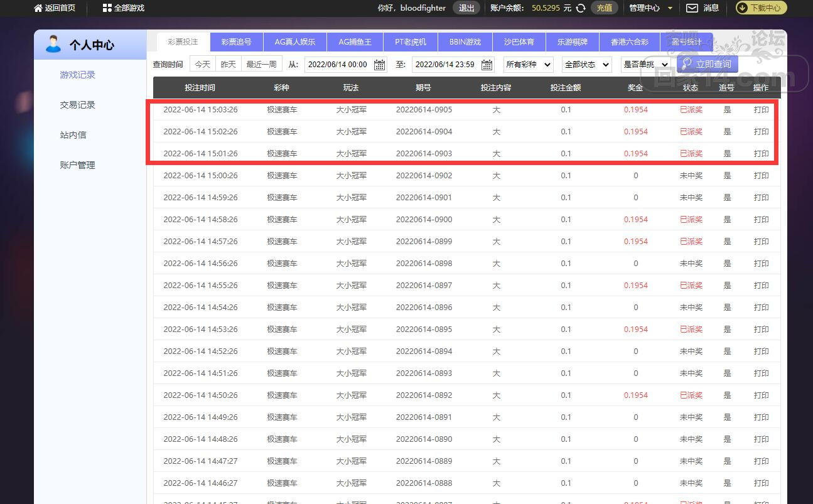The image size is (813, 504).
Task: Click the 立即查询 search button
Action: [x=707, y=64]
